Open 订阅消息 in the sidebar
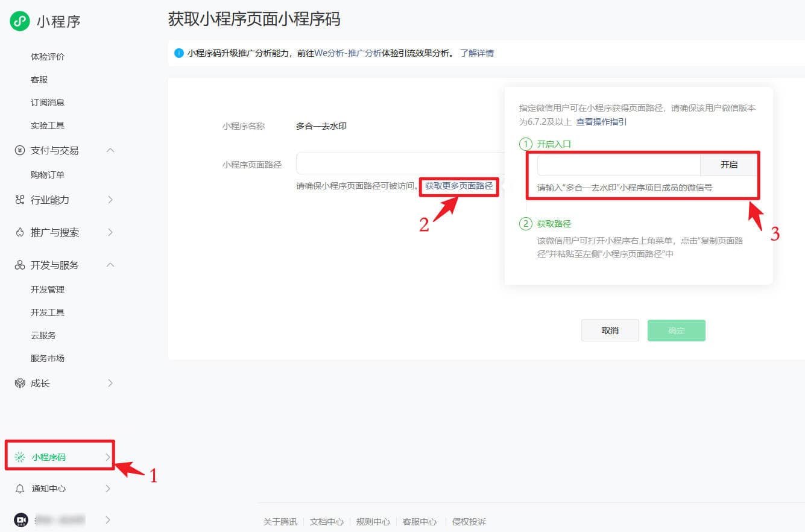 (x=48, y=103)
